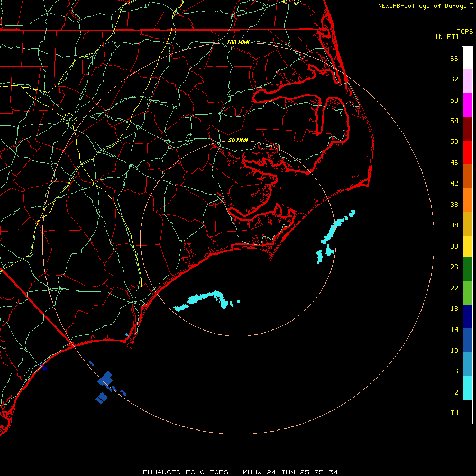Click the legend value 42
The width and height of the screenshot is (476, 476).
[454, 183]
